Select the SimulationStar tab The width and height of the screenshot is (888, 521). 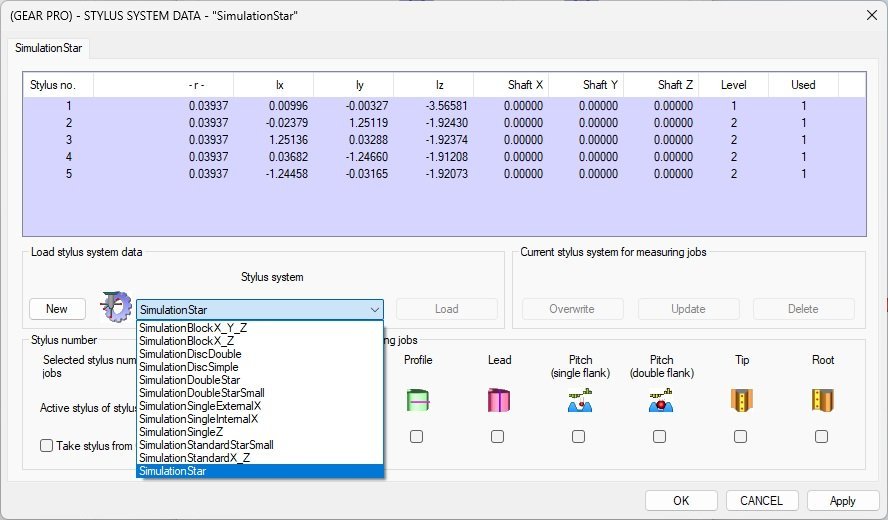[x=49, y=48]
